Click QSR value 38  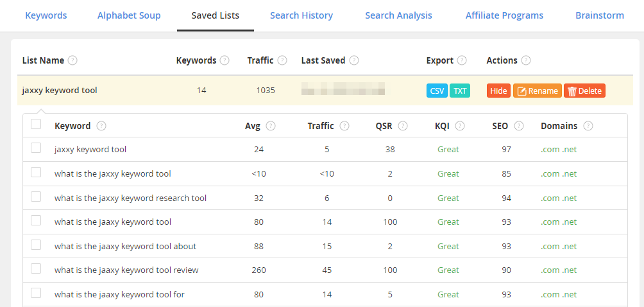pyautogui.click(x=390, y=150)
